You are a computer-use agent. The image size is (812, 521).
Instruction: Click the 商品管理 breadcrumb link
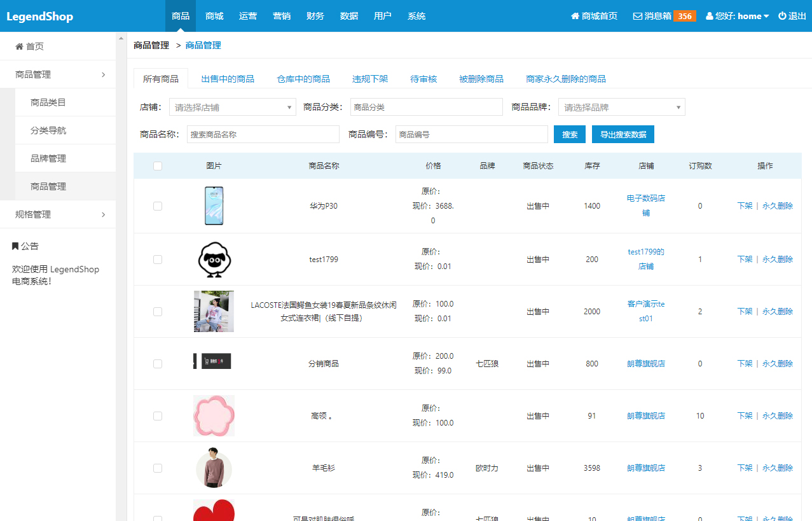(203, 45)
